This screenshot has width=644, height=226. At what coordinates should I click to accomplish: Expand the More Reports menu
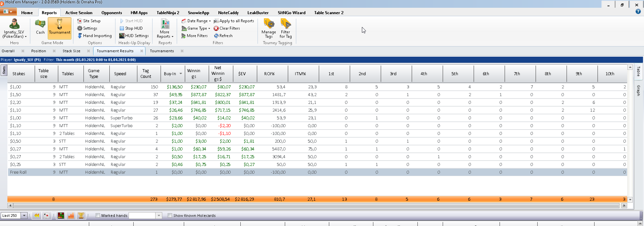(165, 29)
